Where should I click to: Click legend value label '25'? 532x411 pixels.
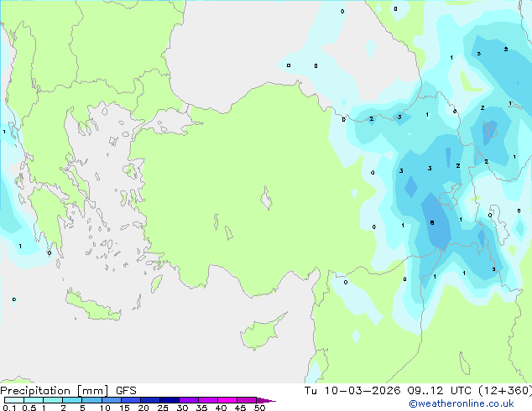[x=163, y=408]
